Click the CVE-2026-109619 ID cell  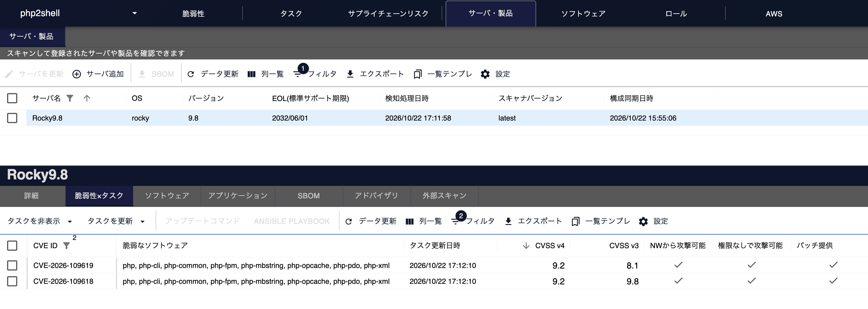(63, 265)
